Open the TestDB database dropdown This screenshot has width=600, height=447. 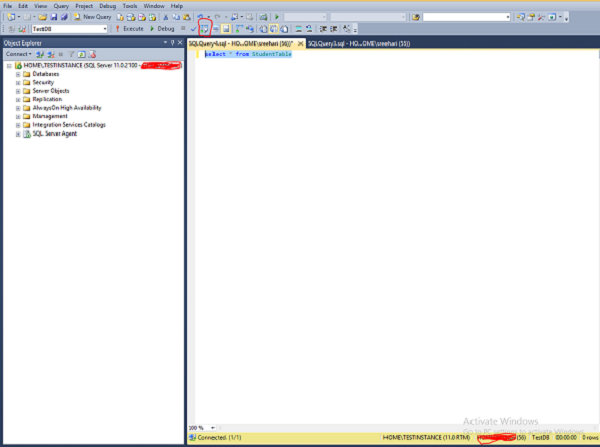click(x=104, y=29)
